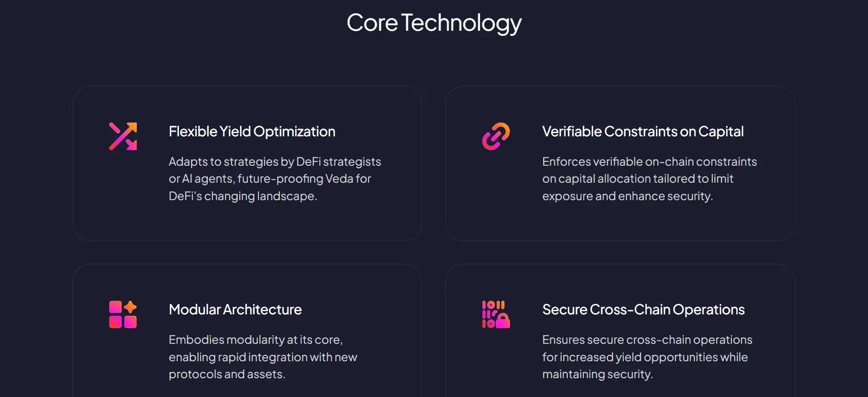Click the modular blocks with sparkle icon
The image size is (868, 397).
tap(123, 314)
